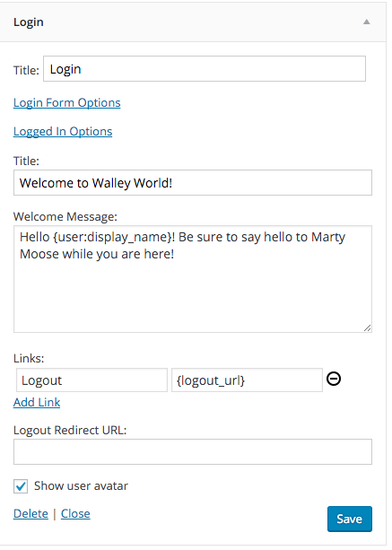The height and width of the screenshot is (550, 392).
Task: Collapse the Login widget with the arrow
Action: click(x=366, y=22)
